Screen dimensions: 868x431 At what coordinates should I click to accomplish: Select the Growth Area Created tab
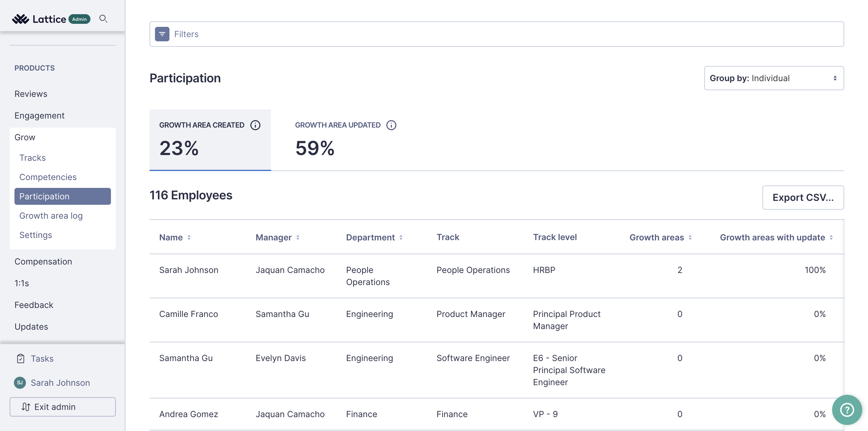[x=210, y=140]
